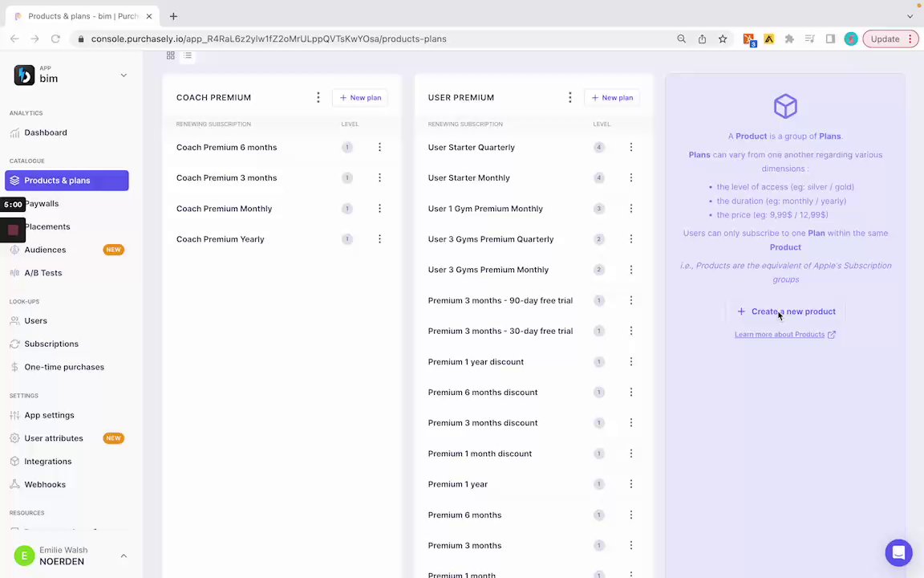Image resolution: width=924 pixels, height=578 pixels.
Task: Bookmark this page with star icon
Action: click(x=723, y=39)
